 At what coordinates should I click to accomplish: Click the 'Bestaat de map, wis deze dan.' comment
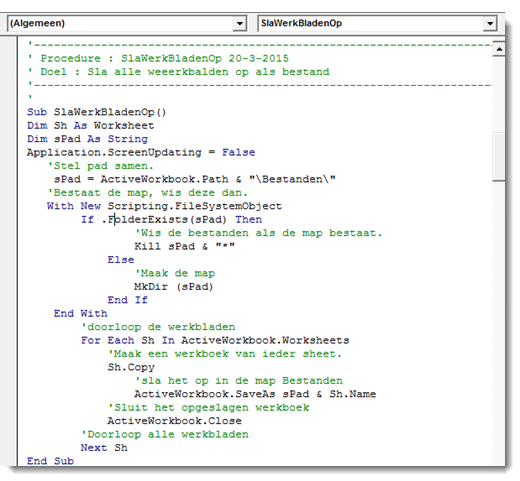click(x=147, y=193)
